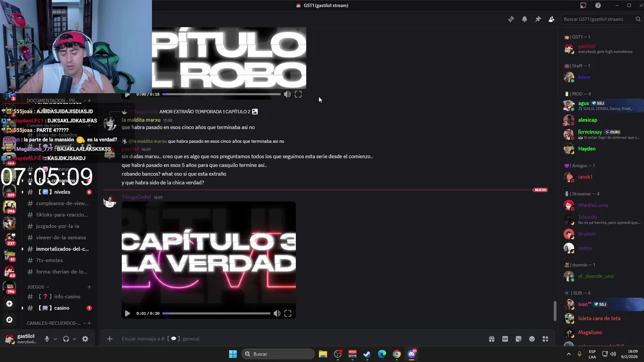Toggle headphones deafen in user panel
The height and width of the screenshot is (362, 644).
click(x=66, y=339)
